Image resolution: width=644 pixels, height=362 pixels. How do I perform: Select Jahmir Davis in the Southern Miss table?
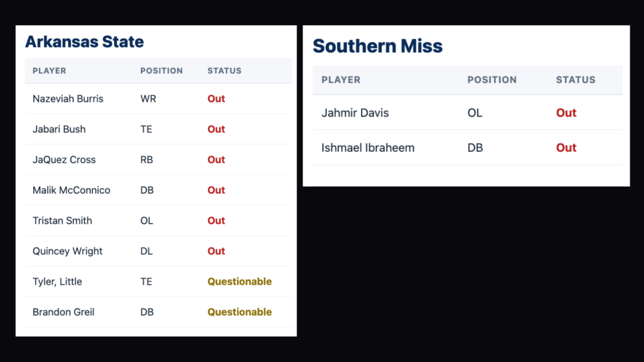[x=355, y=113]
